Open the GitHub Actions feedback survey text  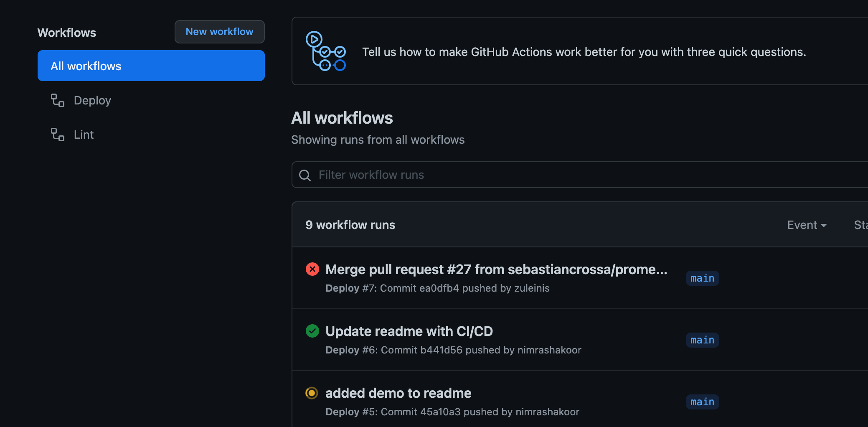(584, 52)
